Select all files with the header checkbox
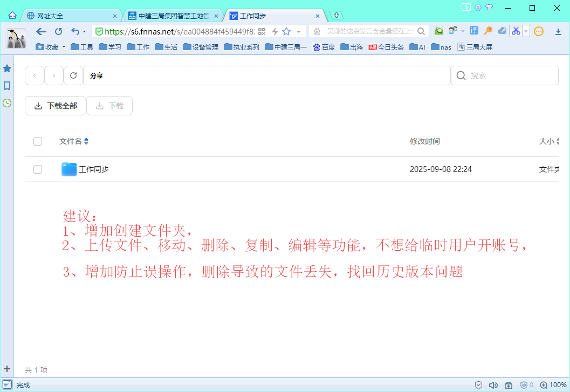The height and width of the screenshot is (392, 570). 38,141
